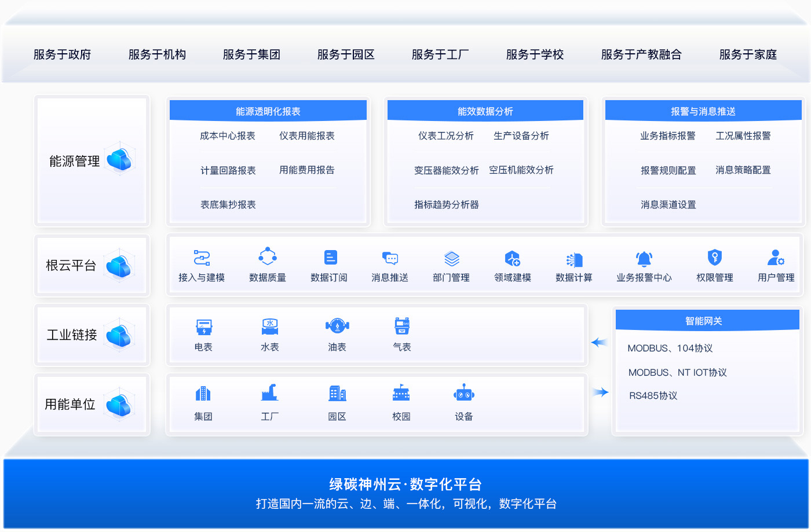Select the 权限管理 shield icon
This screenshot has width=811, height=532.
[x=715, y=257]
